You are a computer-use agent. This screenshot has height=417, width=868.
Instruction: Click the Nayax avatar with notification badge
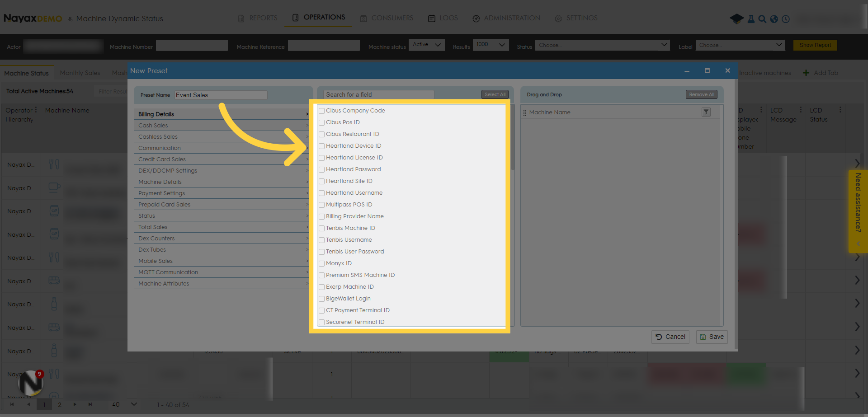30,382
